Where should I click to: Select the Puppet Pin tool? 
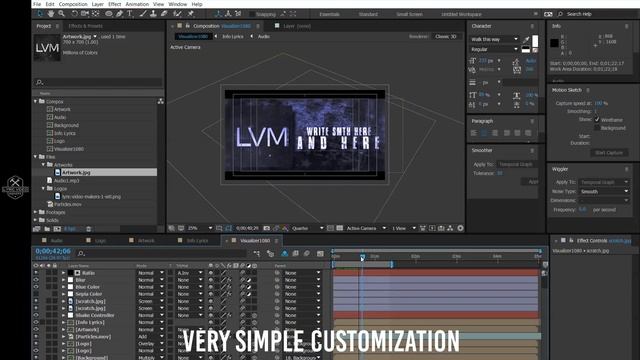190,14
